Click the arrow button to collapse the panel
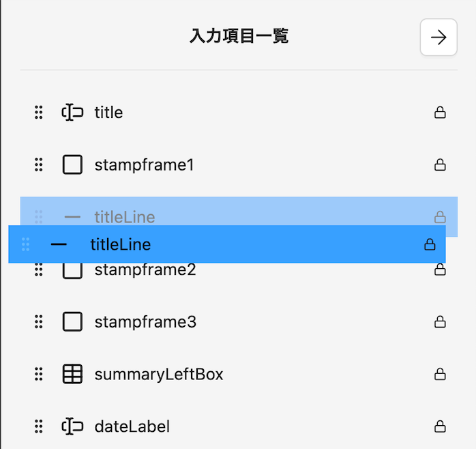Image resolution: width=476 pixels, height=449 pixels. click(x=438, y=38)
